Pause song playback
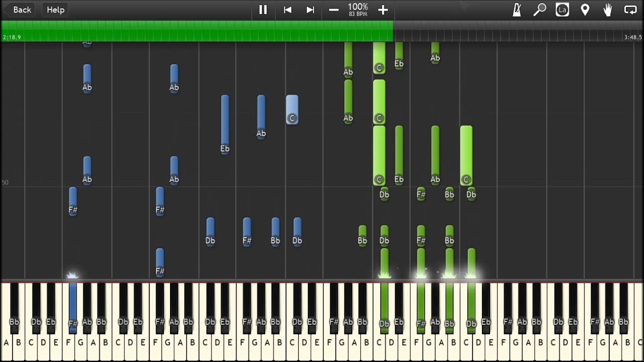 263,10
